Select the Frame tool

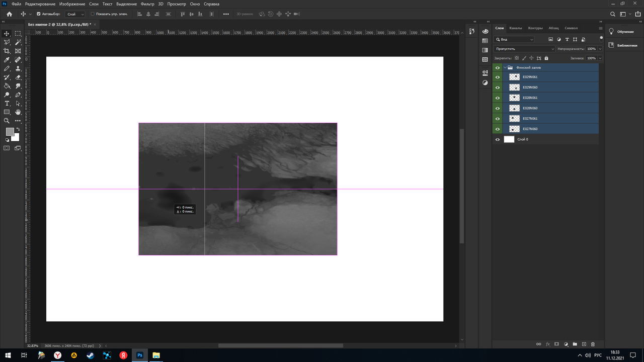[x=18, y=51]
